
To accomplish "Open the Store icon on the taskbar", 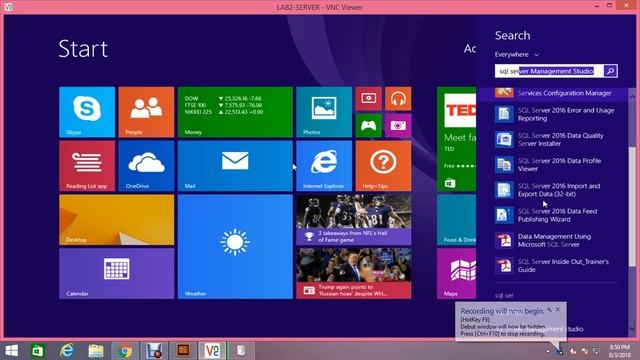I will (38, 351).
